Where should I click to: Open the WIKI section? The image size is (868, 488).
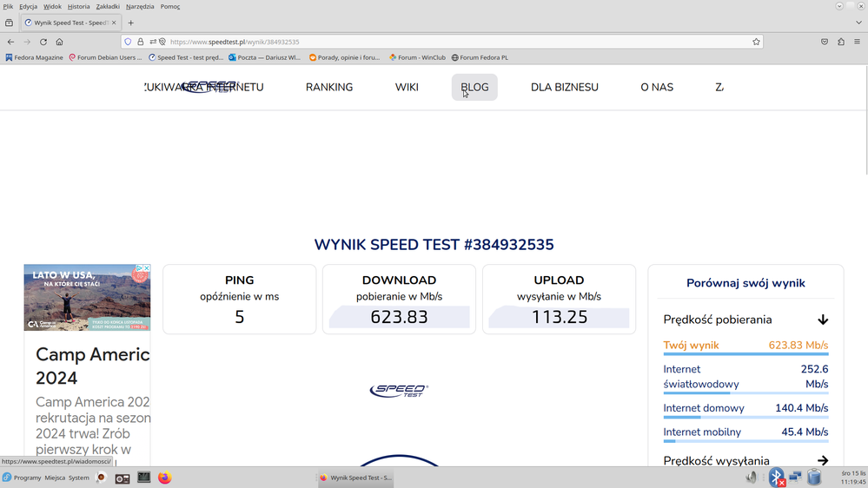[x=407, y=88]
